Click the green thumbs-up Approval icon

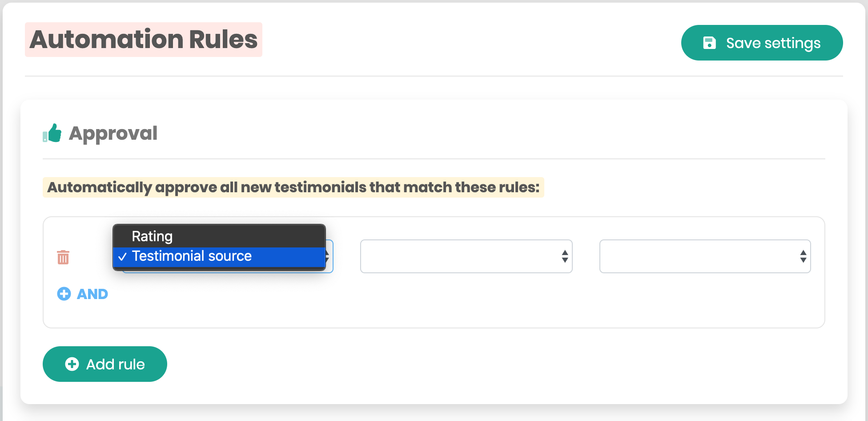coord(52,133)
